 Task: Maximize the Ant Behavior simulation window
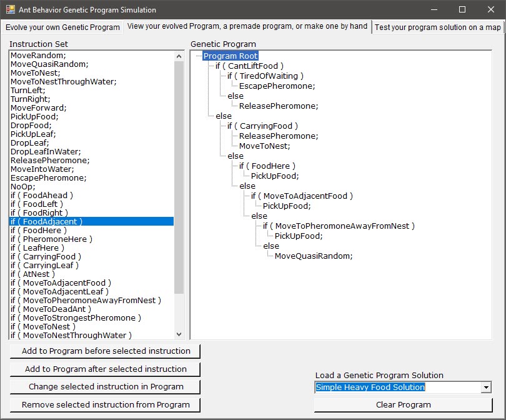coord(462,9)
